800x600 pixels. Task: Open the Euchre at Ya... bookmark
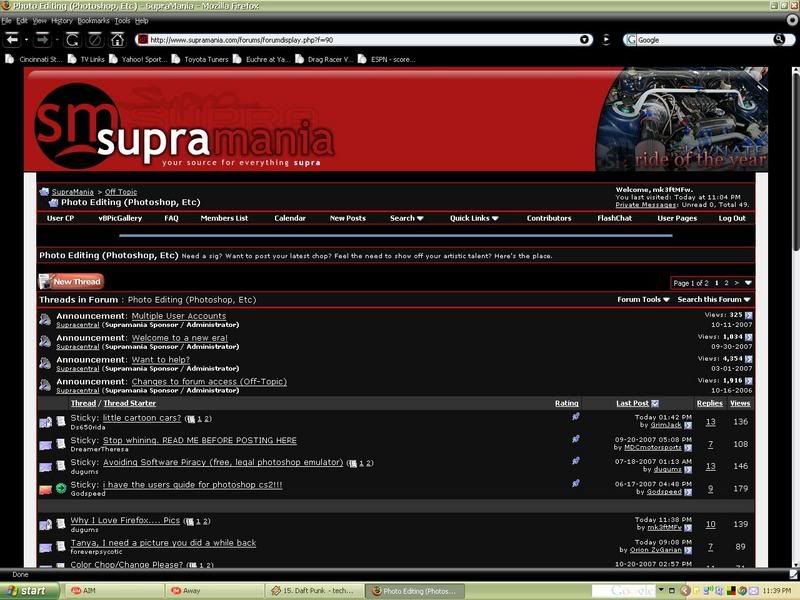262,59
